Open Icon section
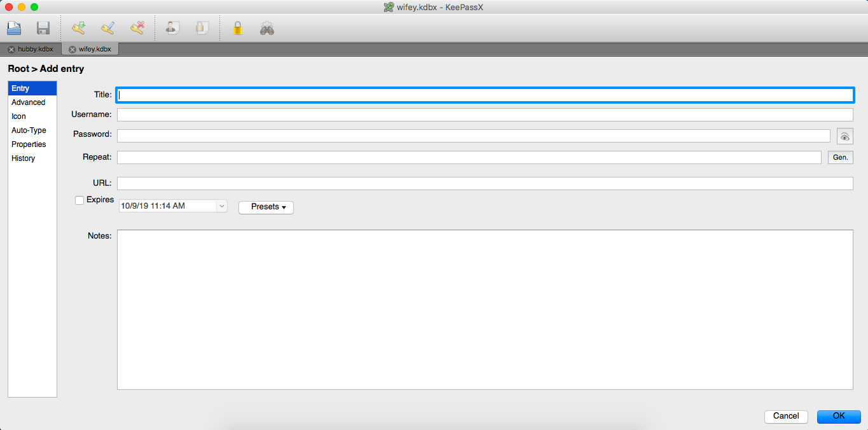 coord(32,116)
